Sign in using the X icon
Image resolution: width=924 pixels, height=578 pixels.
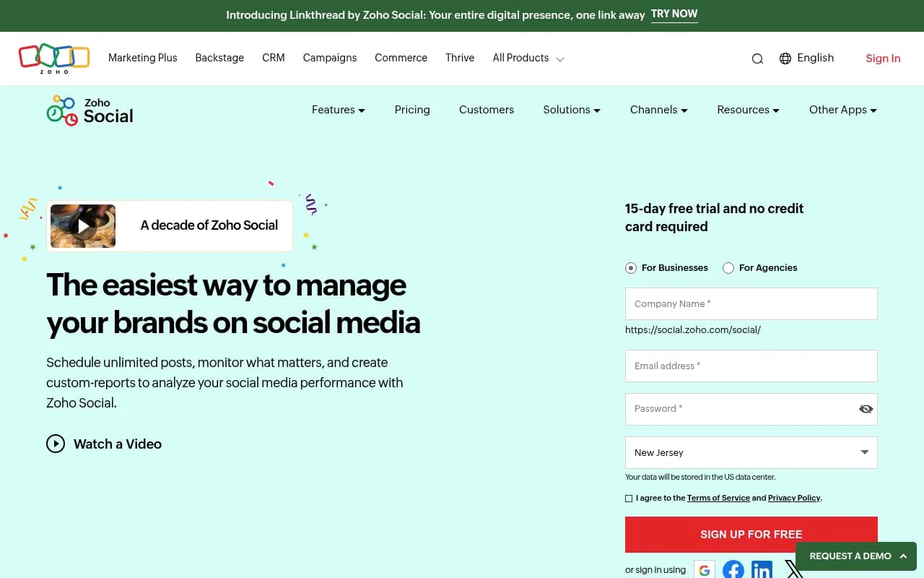click(792, 569)
